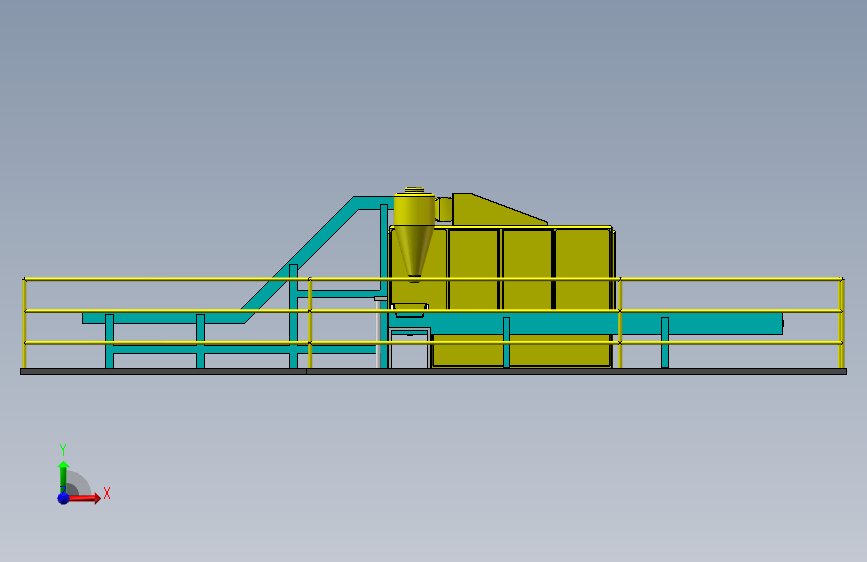The height and width of the screenshot is (562, 867).
Task: Click the green Y axis arrow of the triad
Action: tap(63, 477)
